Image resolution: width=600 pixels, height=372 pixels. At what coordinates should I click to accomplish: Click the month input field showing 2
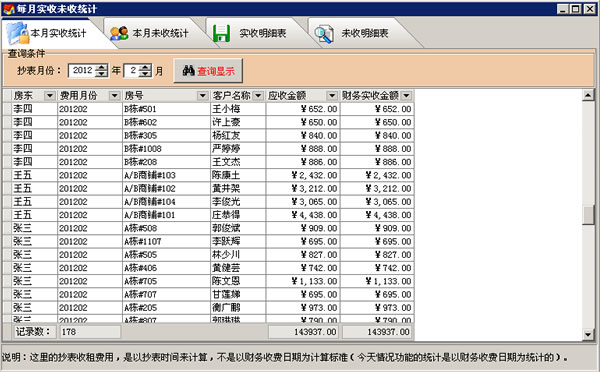(x=131, y=70)
